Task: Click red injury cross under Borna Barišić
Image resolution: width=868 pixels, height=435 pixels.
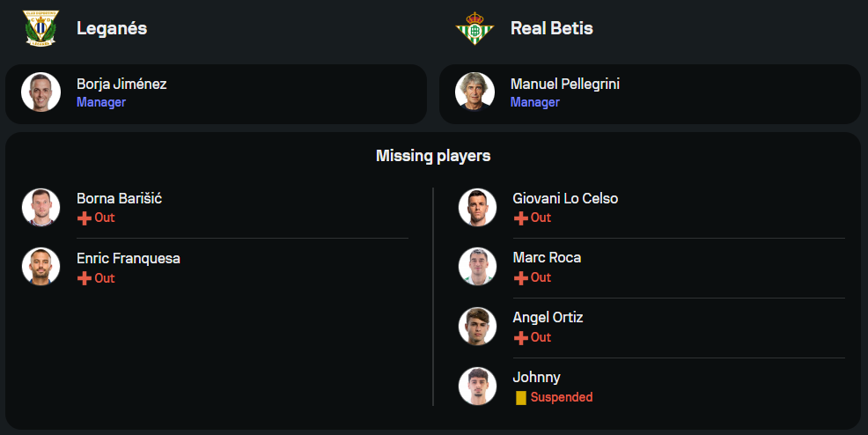Action: (85, 218)
